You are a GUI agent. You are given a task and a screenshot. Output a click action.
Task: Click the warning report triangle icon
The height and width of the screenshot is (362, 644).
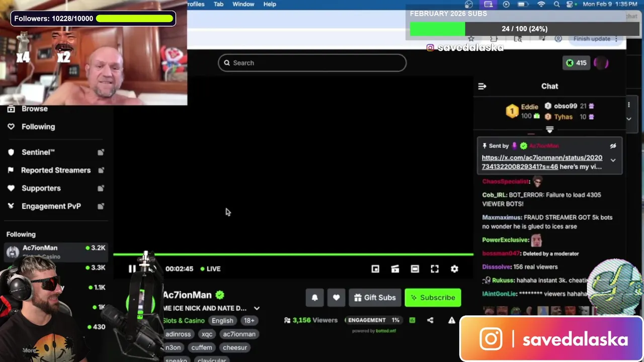[x=452, y=320]
